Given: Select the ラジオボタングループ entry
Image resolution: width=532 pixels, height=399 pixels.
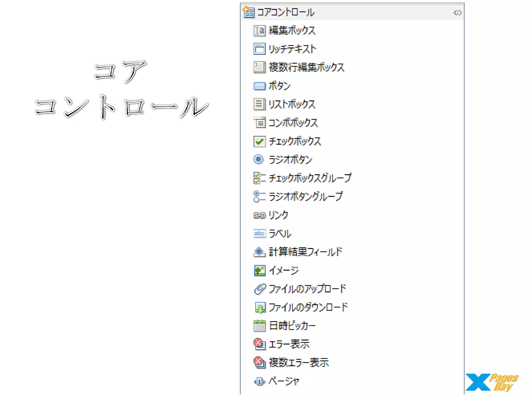Looking at the screenshot, I should click(x=305, y=197).
